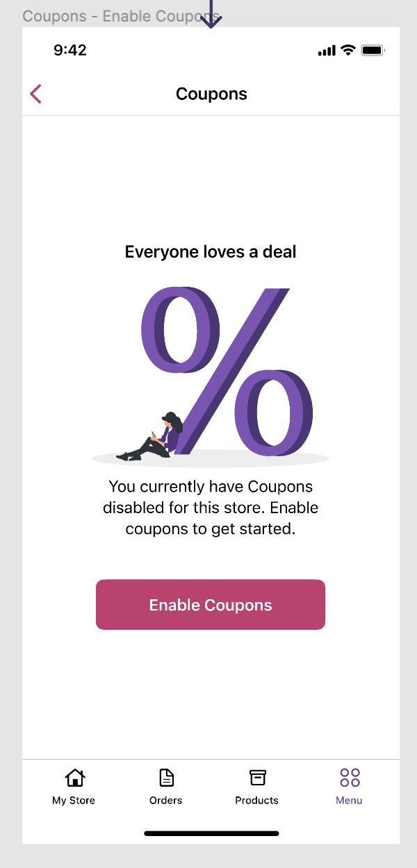Screen dimensions: 417x868
Task: Tap the battery indicator icon
Action: click(373, 49)
